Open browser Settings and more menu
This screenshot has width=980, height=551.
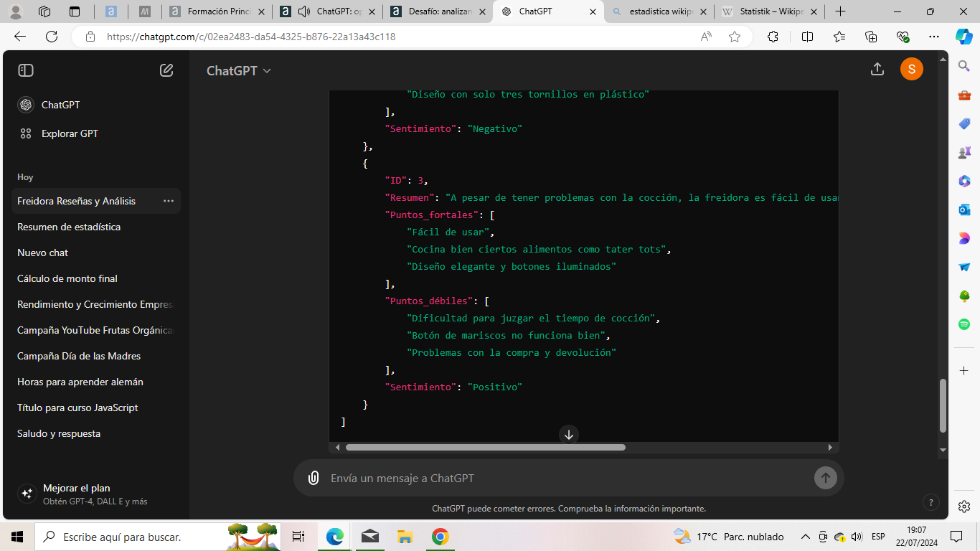(x=933, y=37)
